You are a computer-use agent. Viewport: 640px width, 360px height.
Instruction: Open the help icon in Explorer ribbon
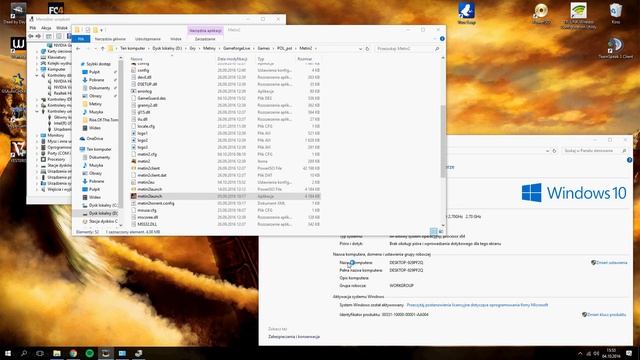[x=442, y=39]
